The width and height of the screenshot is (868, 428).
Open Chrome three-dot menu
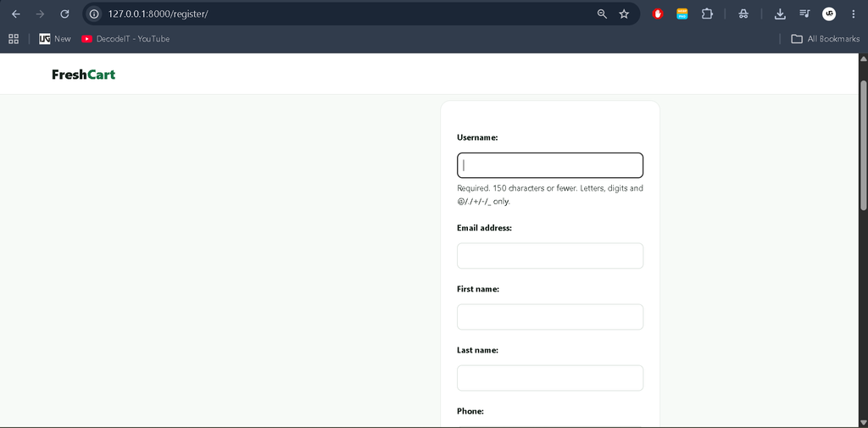(x=853, y=14)
